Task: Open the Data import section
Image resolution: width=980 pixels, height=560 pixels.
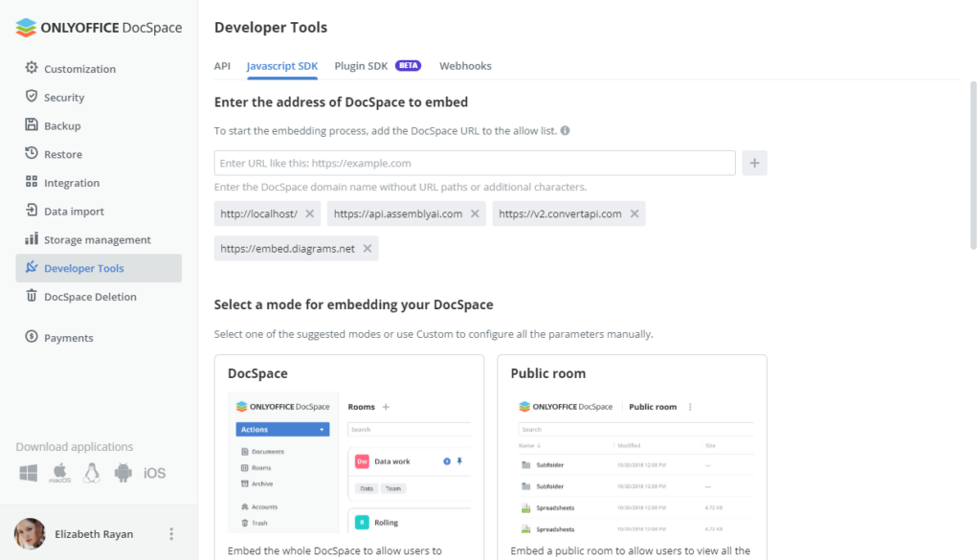Action: (71, 211)
